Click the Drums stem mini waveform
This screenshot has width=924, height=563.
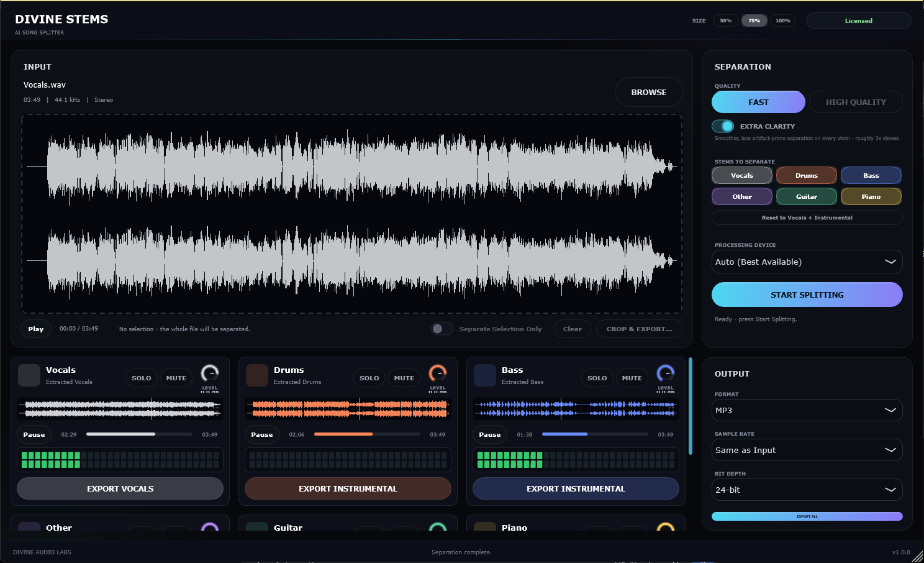[x=348, y=408]
